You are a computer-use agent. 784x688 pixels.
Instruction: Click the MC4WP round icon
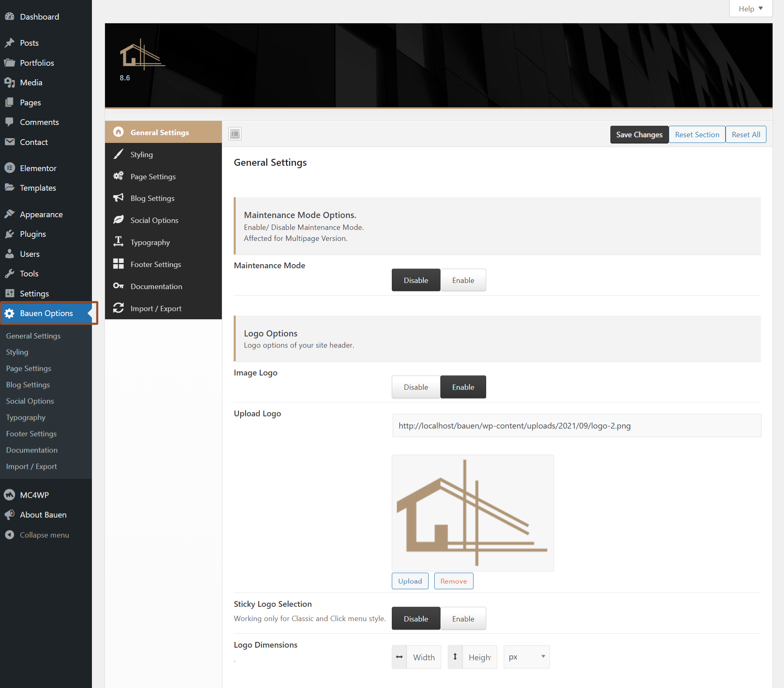pos(9,495)
